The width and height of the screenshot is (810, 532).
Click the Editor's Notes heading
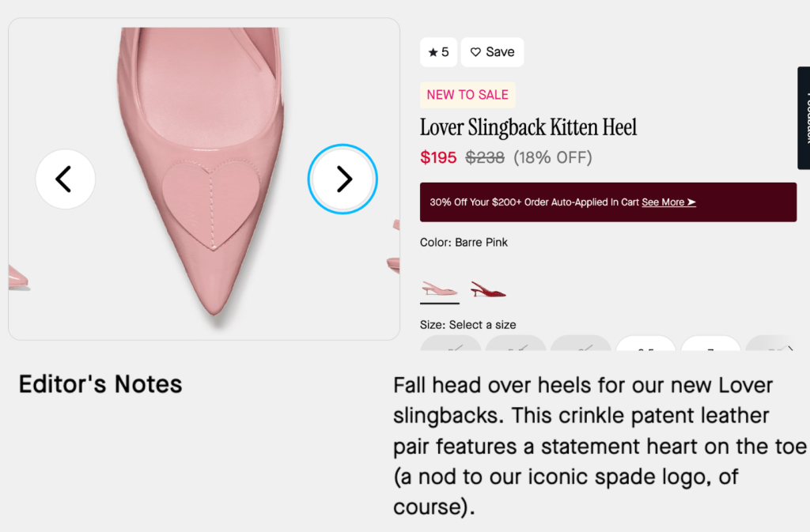100,384
